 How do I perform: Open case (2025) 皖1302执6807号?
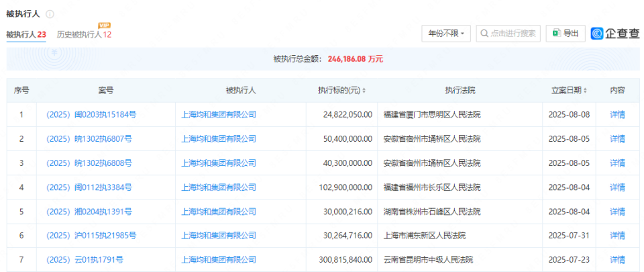coord(89,139)
